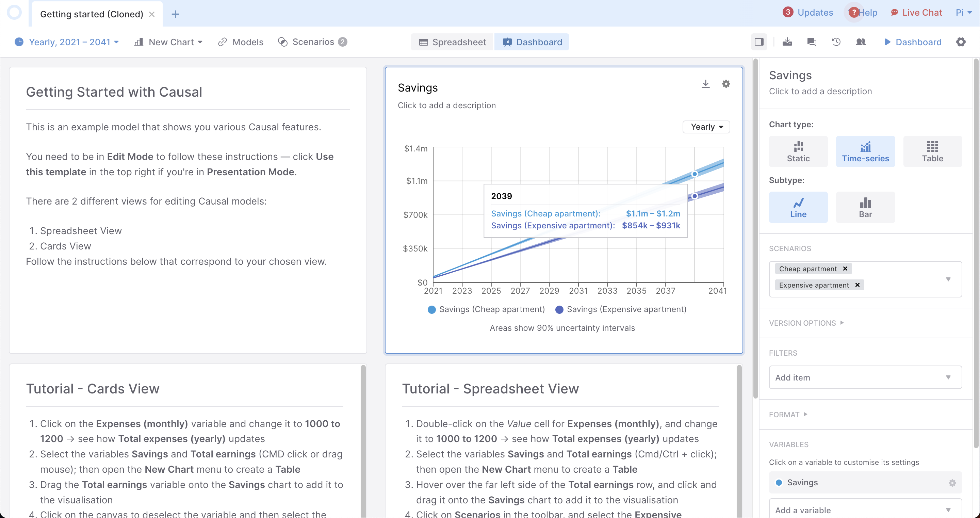
Task: Click the Savings chart description placeholder
Action: (x=447, y=106)
